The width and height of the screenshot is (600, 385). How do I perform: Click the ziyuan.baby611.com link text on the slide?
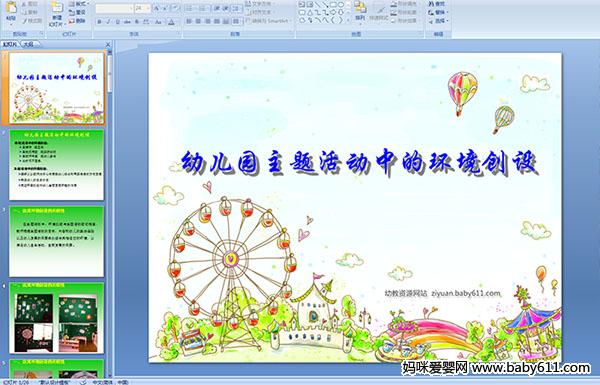[466, 294]
